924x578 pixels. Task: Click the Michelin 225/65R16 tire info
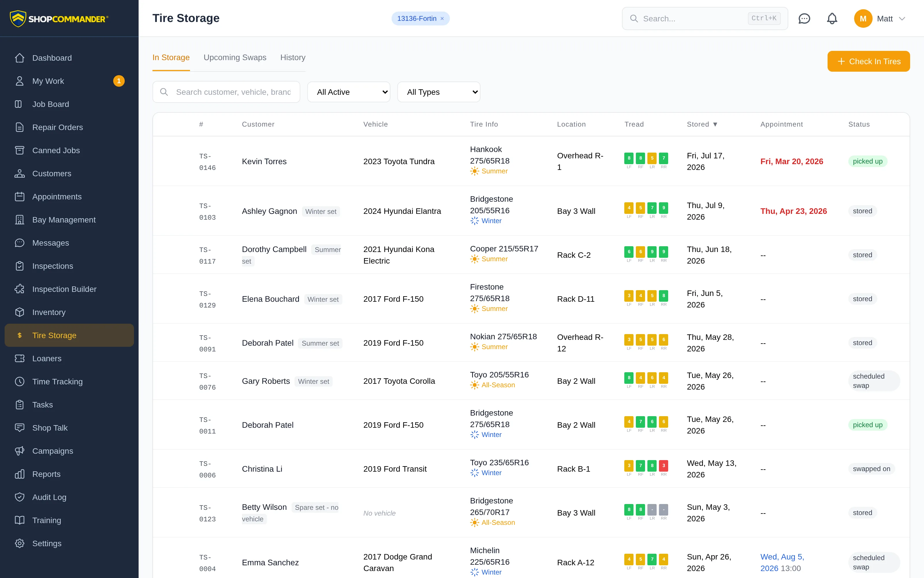pyautogui.click(x=489, y=556)
